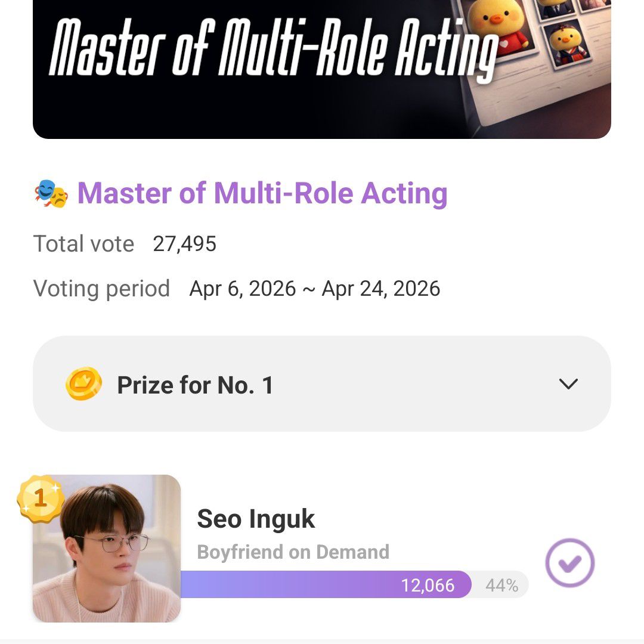Open the Master of Multi-Role Acting title

pyautogui.click(x=262, y=192)
